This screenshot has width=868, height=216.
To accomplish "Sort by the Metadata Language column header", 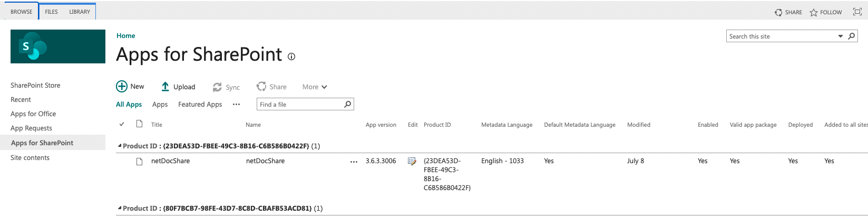I will pyautogui.click(x=506, y=125).
